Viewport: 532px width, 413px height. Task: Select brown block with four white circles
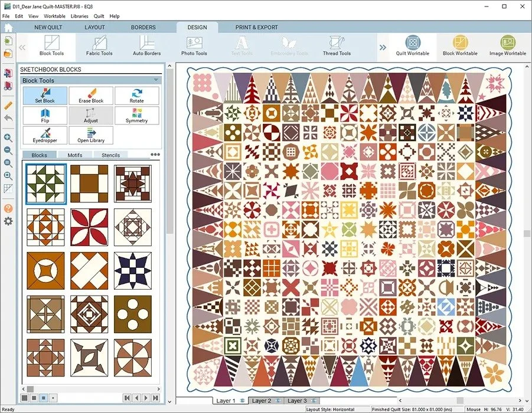click(x=133, y=314)
